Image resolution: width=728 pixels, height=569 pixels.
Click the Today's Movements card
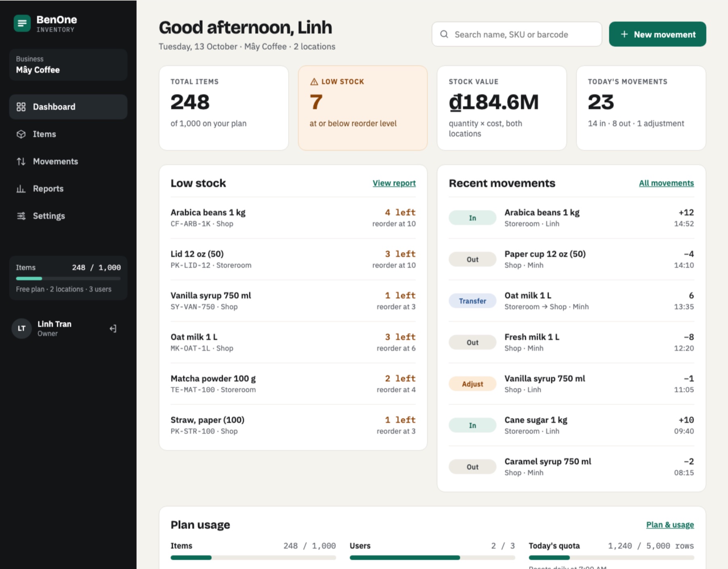point(641,108)
